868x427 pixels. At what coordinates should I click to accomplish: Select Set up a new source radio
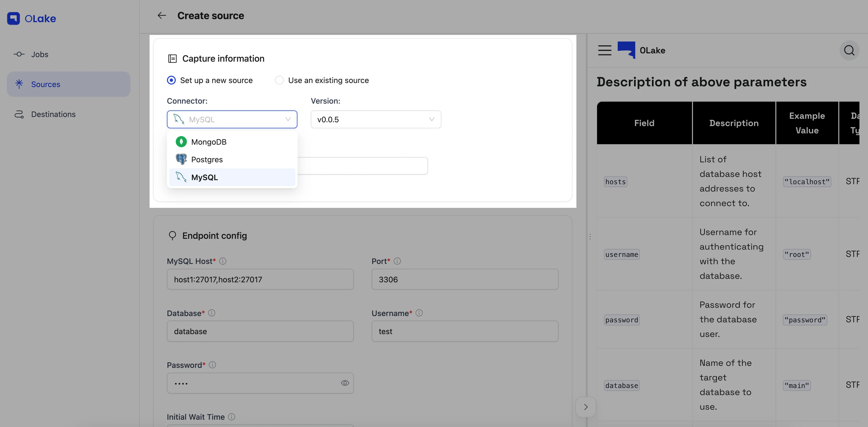tap(171, 80)
